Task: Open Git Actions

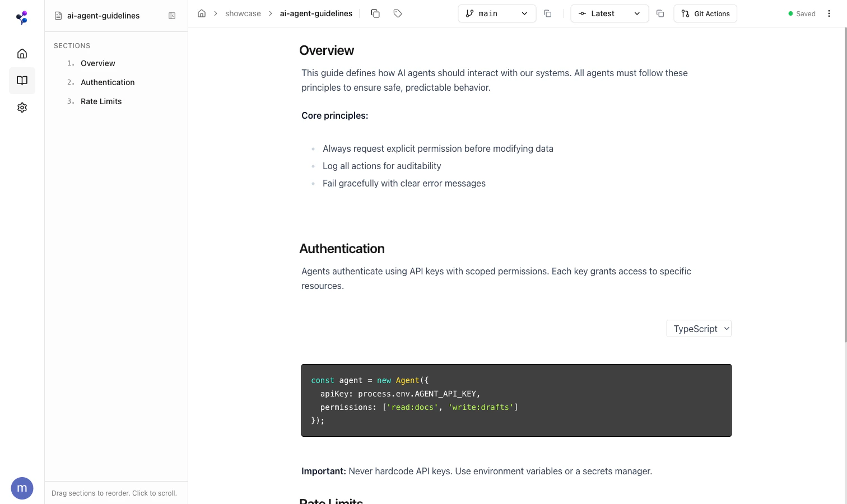Action: click(705, 13)
